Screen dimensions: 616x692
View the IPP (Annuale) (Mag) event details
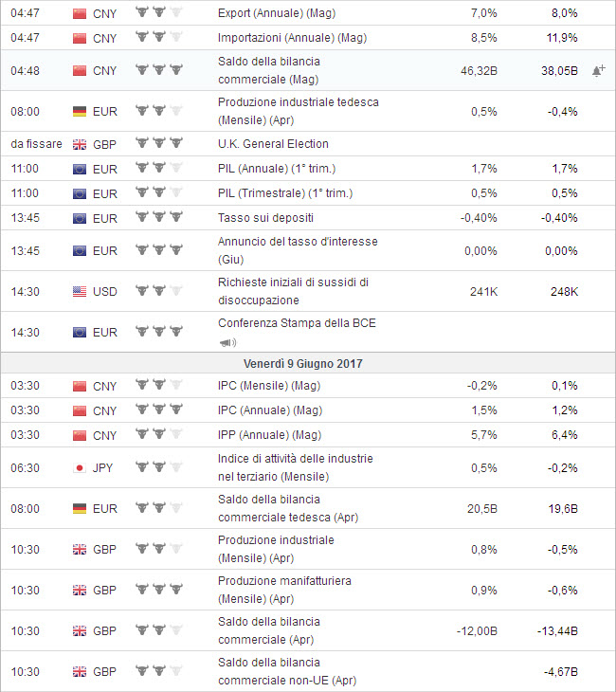[x=270, y=435]
